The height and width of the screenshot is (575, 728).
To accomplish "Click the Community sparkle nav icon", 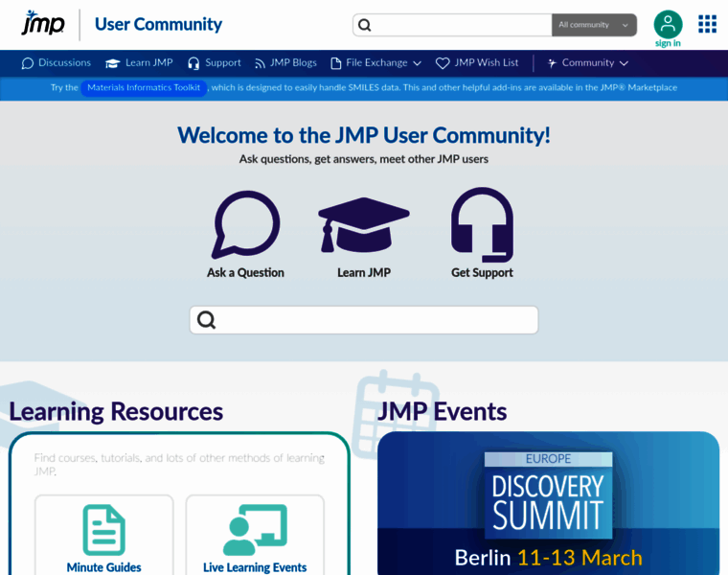I will pos(552,63).
